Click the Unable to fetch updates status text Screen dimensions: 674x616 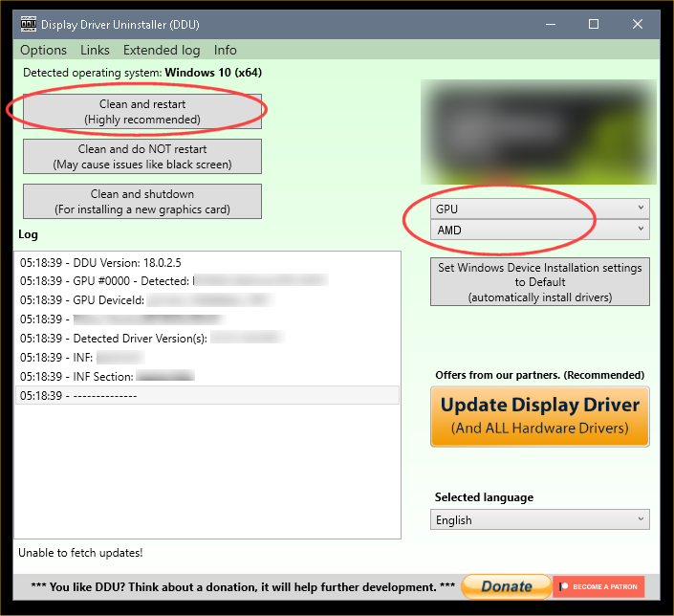[80, 553]
